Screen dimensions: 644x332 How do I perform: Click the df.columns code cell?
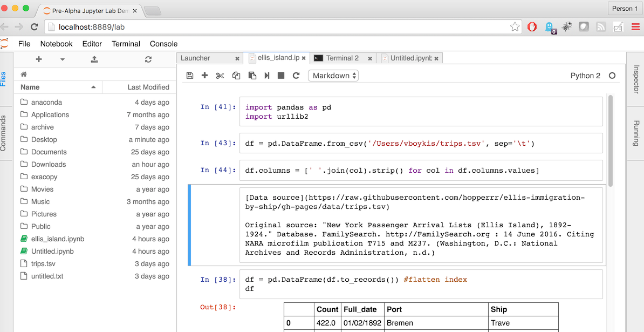tap(421, 171)
